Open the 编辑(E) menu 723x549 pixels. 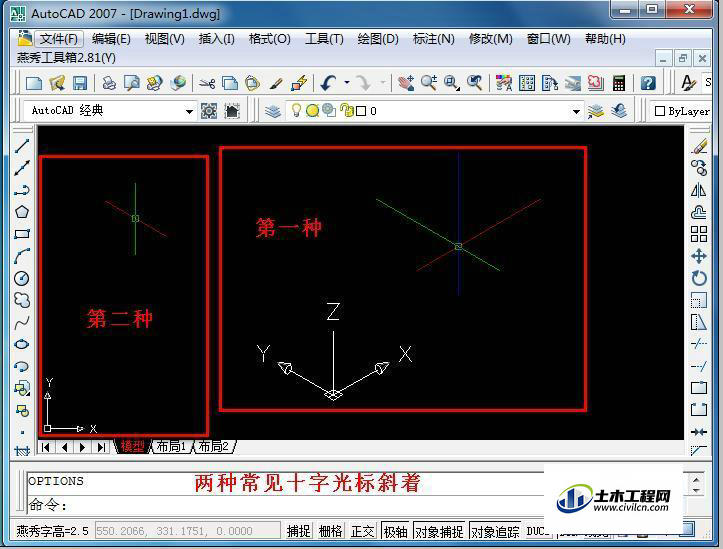point(111,39)
